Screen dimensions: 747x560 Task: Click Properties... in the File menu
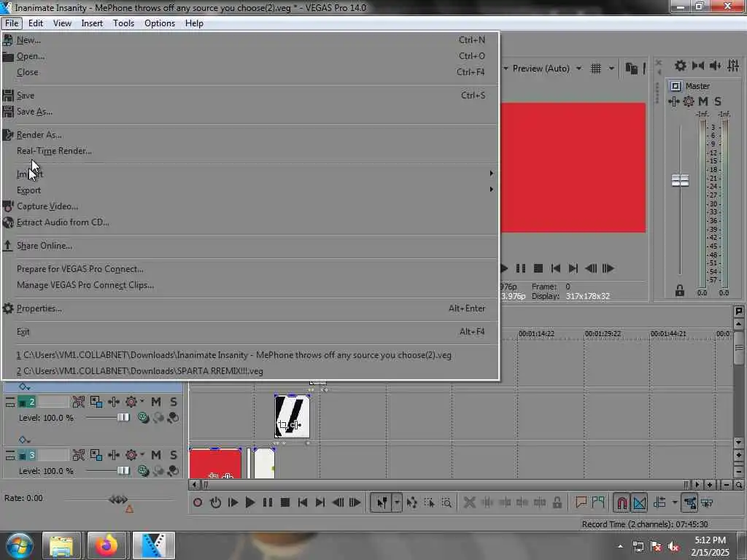(251, 308)
